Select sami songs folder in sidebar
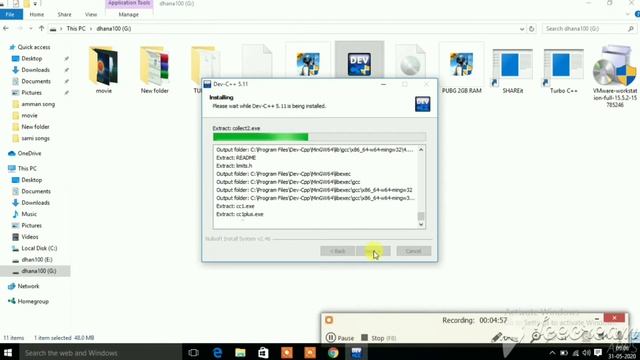This screenshot has height=360, width=640. [35, 138]
